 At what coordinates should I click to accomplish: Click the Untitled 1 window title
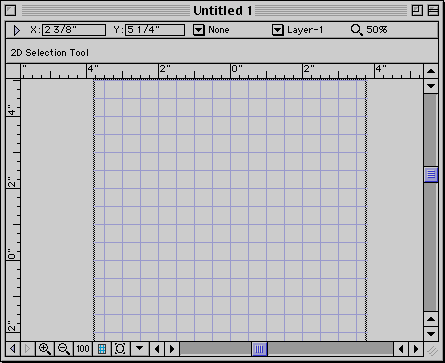click(x=222, y=11)
